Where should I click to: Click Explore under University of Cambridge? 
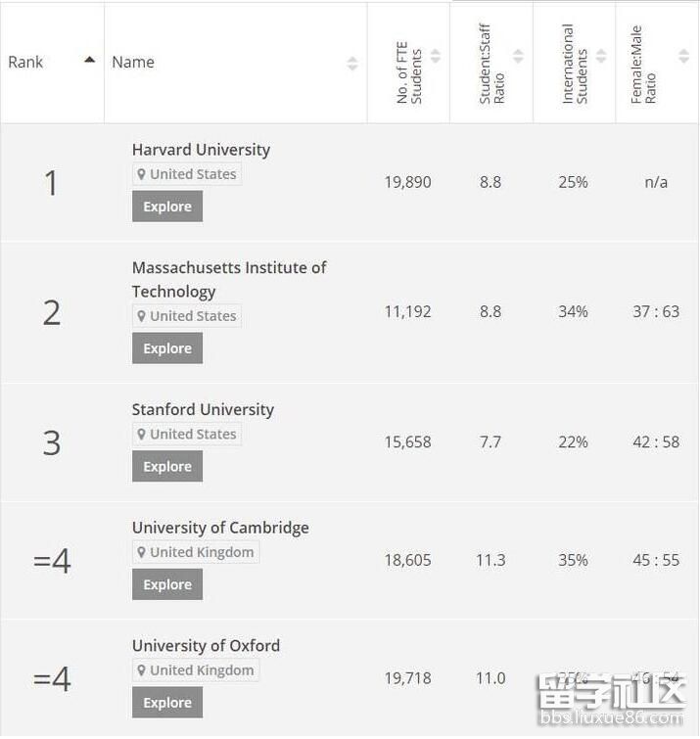pyautogui.click(x=167, y=585)
